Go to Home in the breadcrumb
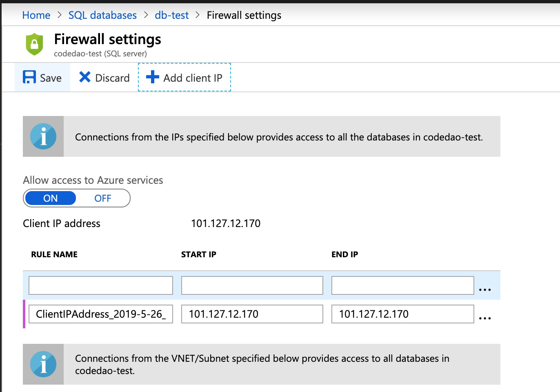Screen dimensions: 560x392 [36, 15]
